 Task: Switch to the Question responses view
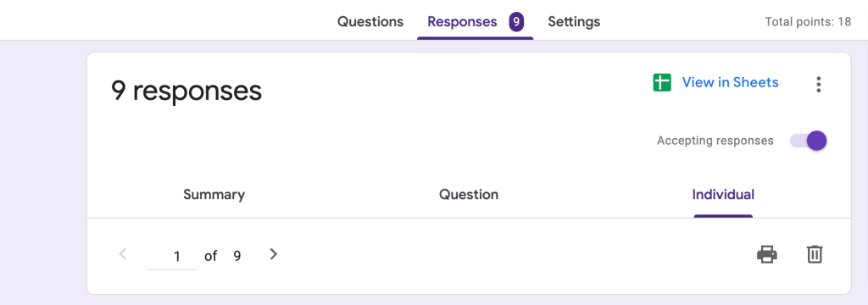469,195
